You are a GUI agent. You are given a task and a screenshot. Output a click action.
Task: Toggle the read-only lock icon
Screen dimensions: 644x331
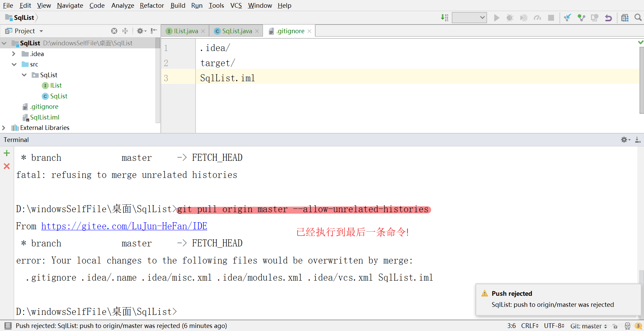point(615,326)
